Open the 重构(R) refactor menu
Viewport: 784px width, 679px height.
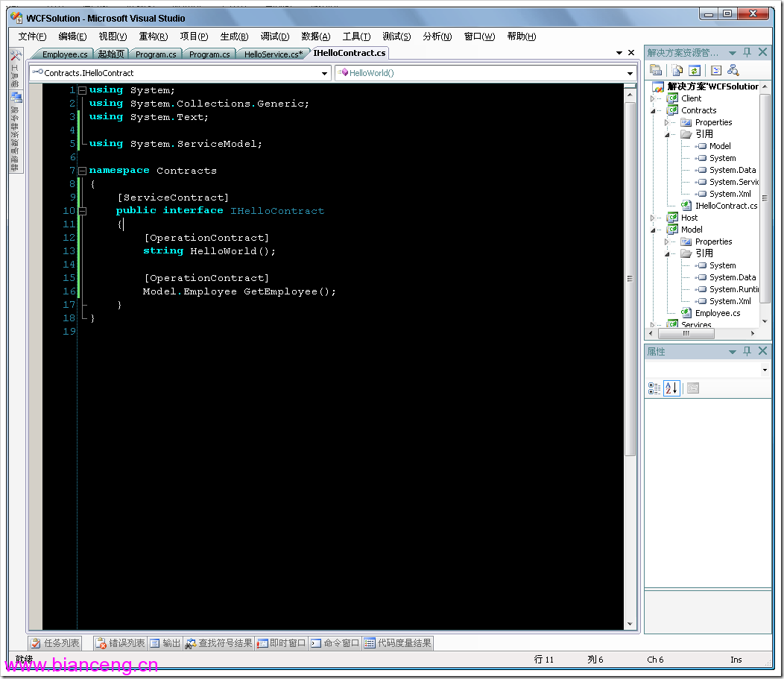pyautogui.click(x=154, y=37)
